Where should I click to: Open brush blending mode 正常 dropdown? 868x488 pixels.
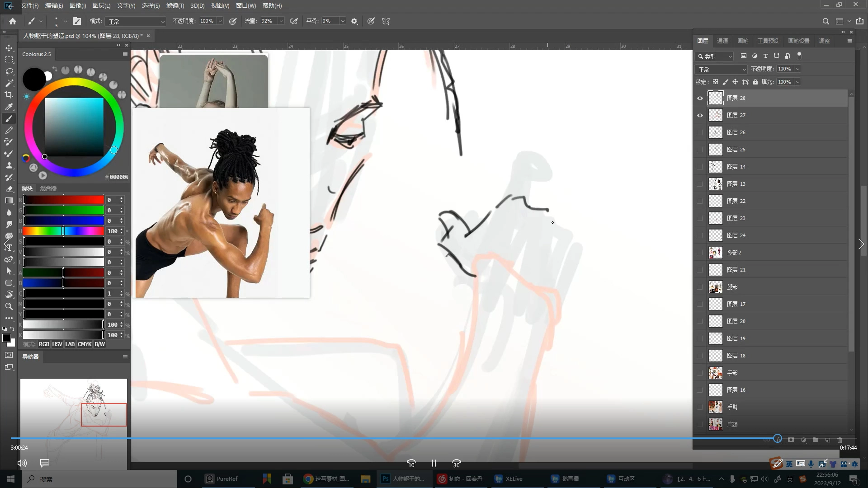136,21
